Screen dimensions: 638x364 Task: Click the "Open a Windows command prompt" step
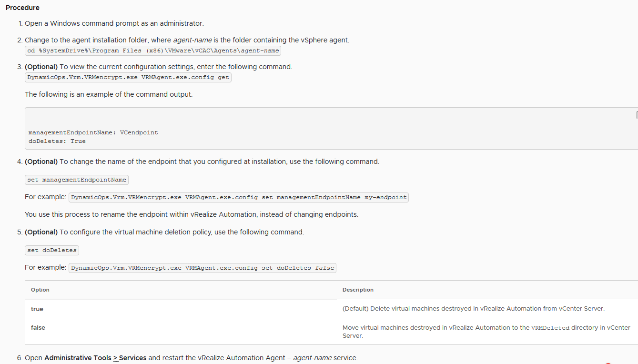[114, 23]
